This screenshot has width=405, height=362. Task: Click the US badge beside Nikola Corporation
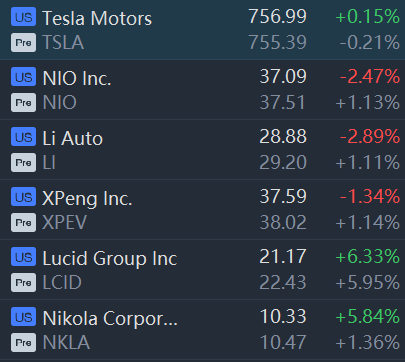pos(23,316)
